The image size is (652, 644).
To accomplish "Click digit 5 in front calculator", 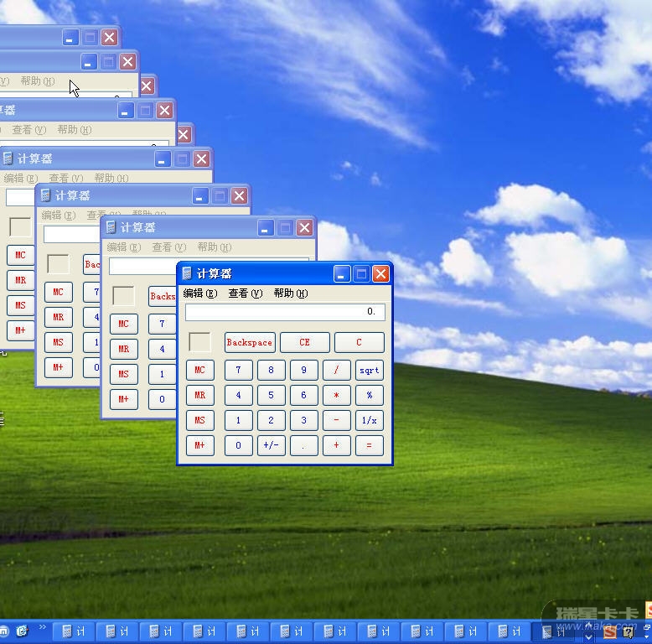I will [272, 395].
